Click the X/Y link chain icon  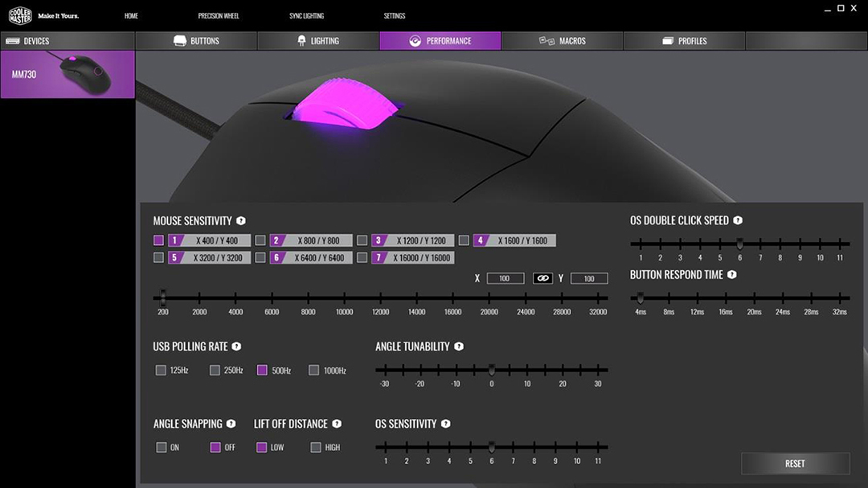[x=542, y=278]
